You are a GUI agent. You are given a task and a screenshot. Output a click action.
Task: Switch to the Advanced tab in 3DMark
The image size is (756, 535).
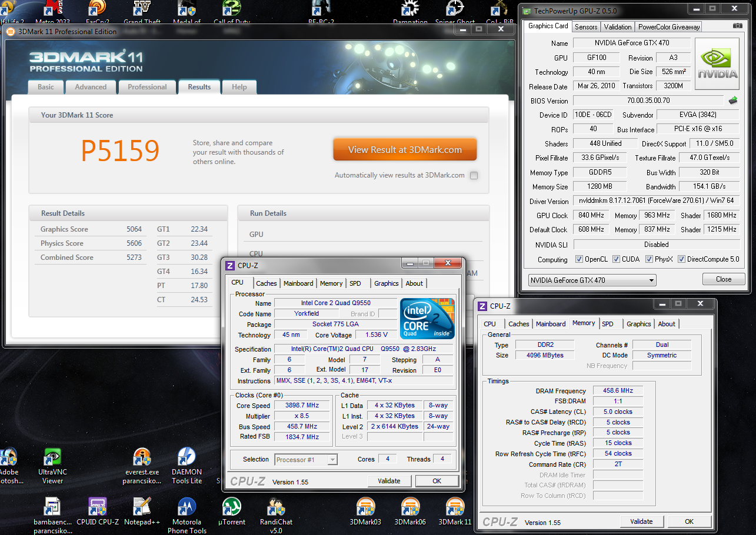(x=91, y=87)
